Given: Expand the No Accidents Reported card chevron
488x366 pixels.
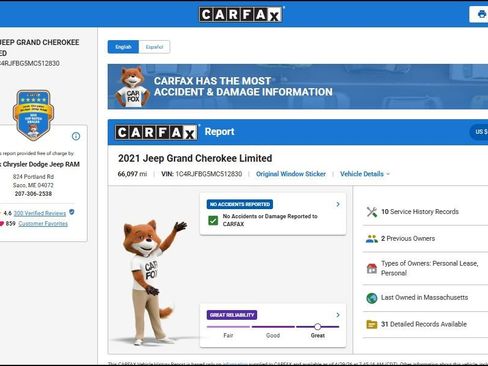Looking at the screenshot, I should pos(338,204).
